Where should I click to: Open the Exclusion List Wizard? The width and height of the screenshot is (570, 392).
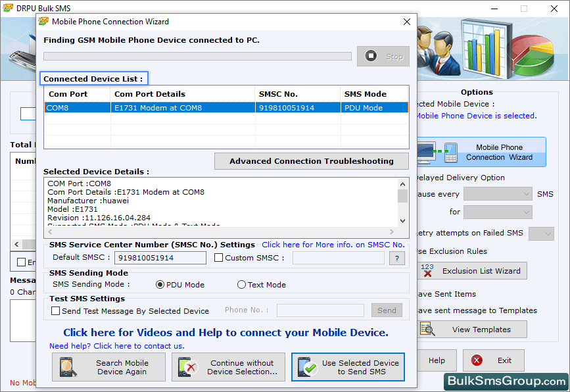pyautogui.click(x=472, y=271)
